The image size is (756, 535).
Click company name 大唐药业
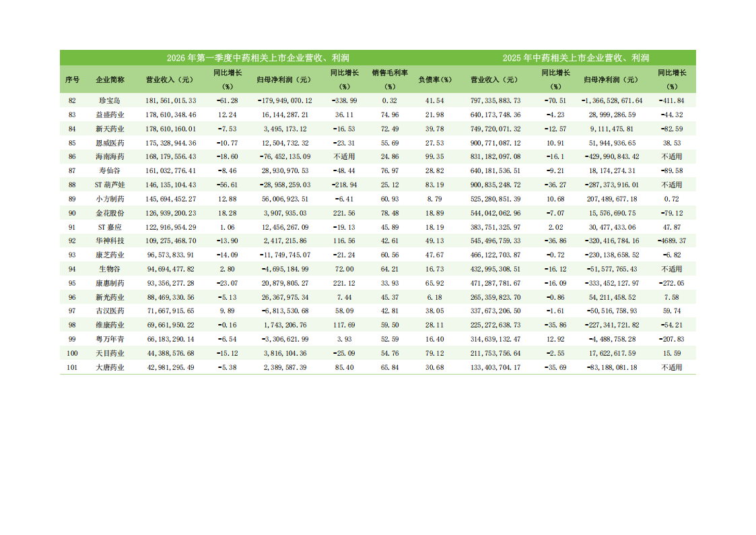click(110, 367)
